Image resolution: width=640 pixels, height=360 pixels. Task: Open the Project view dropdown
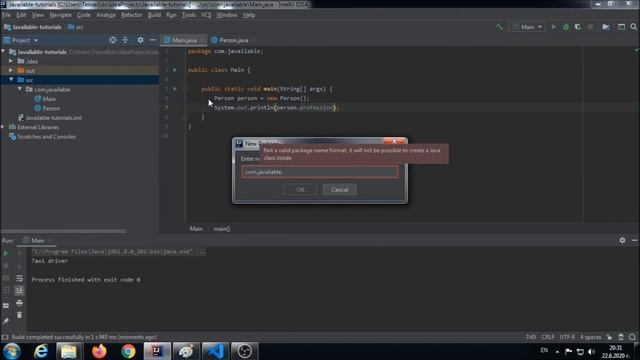coord(21,40)
